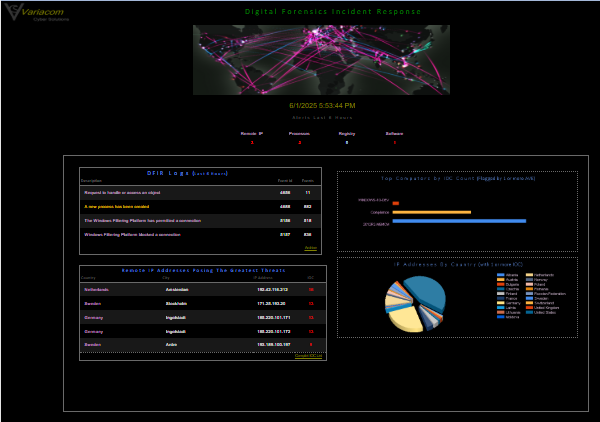The height and width of the screenshot is (422, 600).
Task: Open the Processes alert counter
Action: click(x=299, y=142)
